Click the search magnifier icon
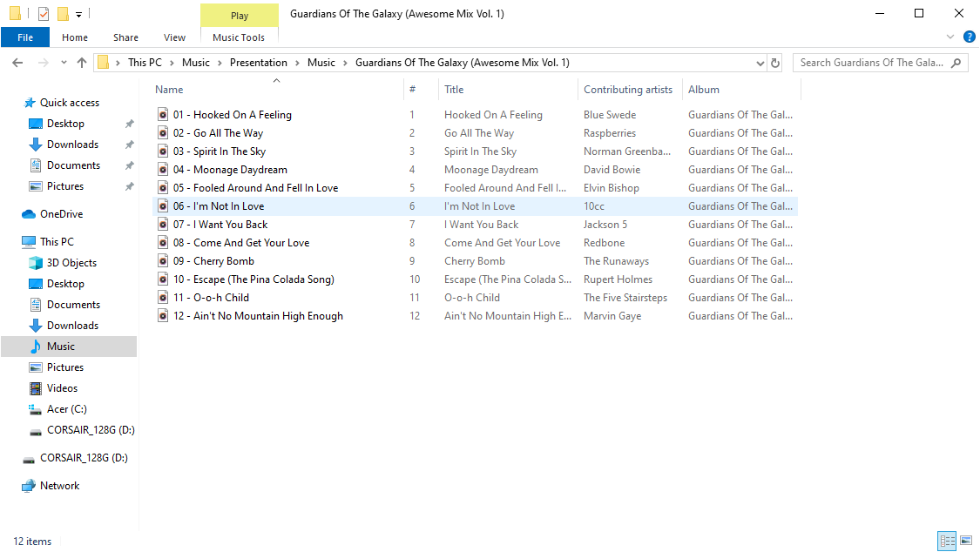 tap(956, 63)
